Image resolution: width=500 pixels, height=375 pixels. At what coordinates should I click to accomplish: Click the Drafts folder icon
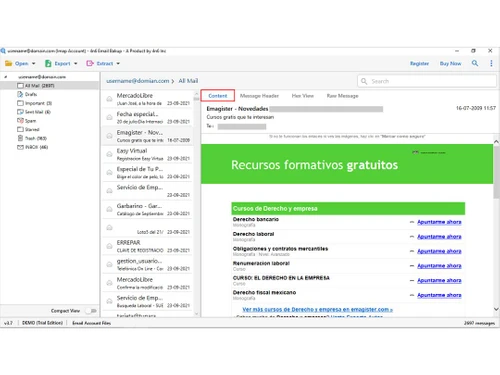[x=20, y=94]
